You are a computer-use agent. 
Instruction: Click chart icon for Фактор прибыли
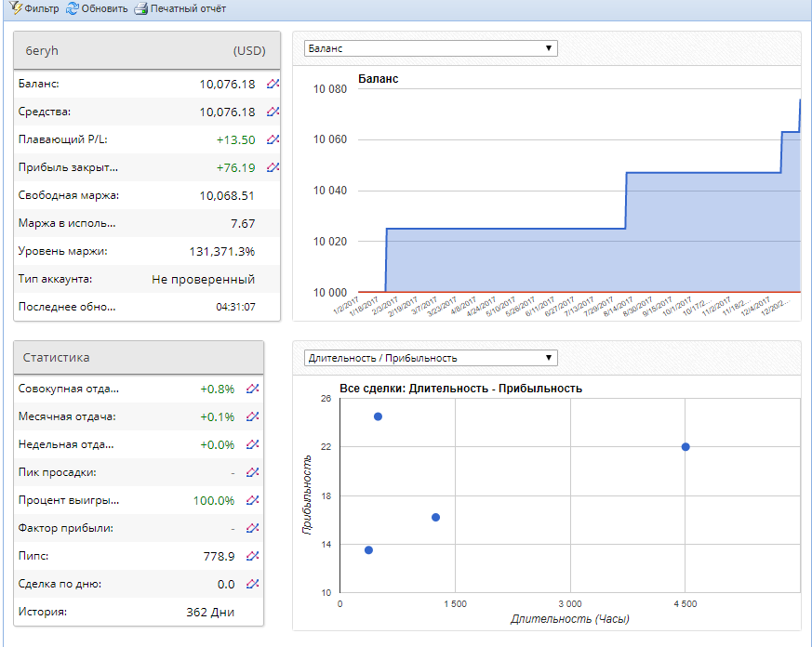[x=252, y=528]
